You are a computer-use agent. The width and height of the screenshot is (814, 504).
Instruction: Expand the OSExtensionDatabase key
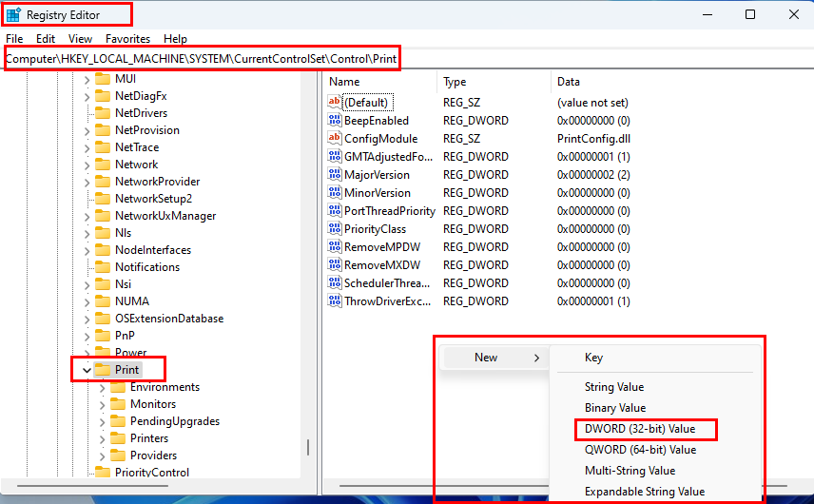87,320
